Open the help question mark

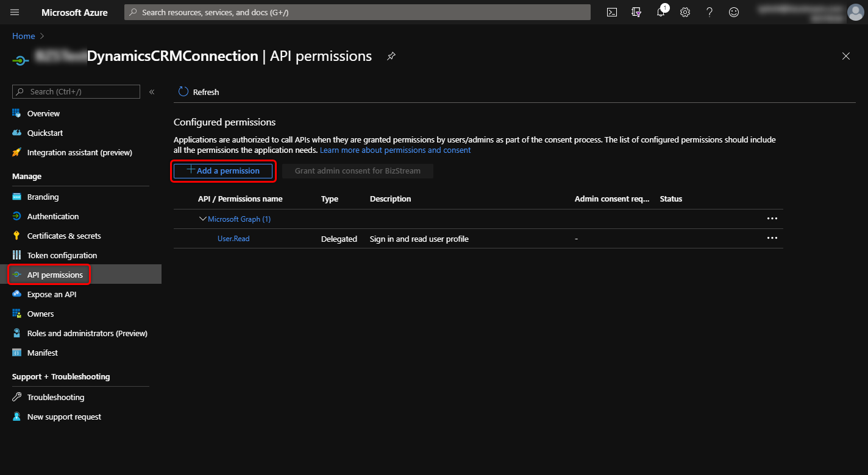[x=710, y=12]
